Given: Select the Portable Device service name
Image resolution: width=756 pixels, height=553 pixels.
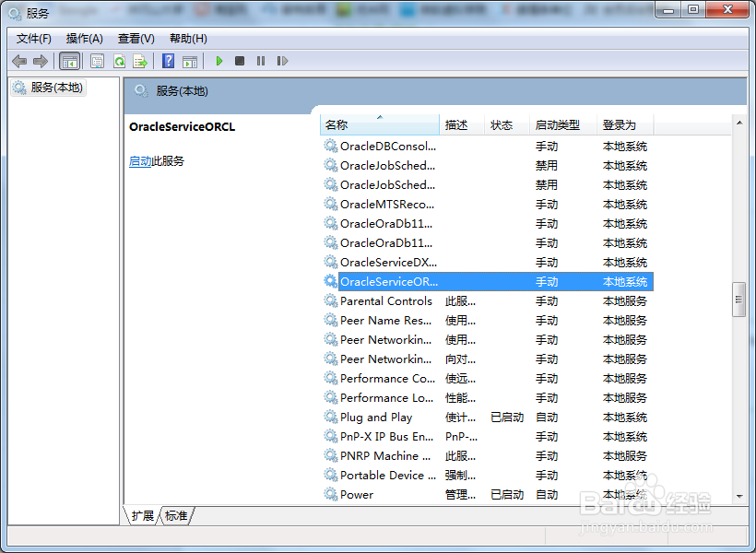Looking at the screenshot, I should [388, 475].
